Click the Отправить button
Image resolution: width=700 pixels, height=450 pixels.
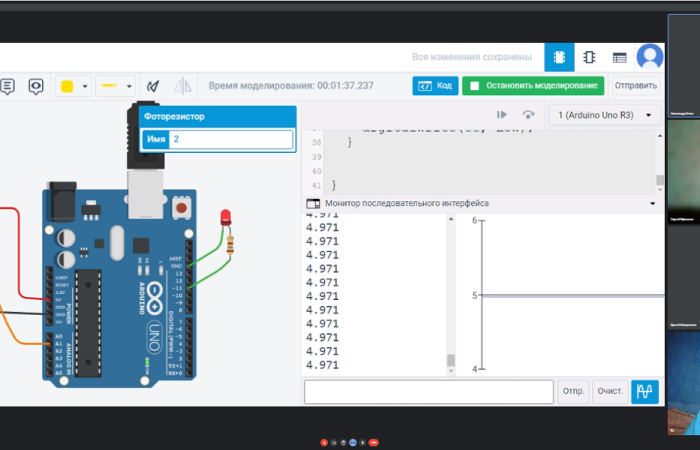pos(636,86)
